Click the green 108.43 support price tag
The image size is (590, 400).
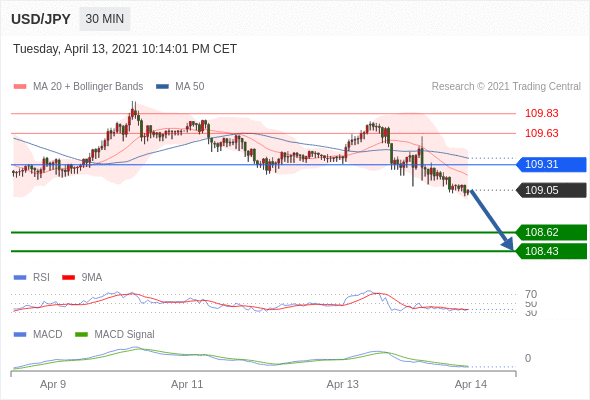tap(551, 251)
